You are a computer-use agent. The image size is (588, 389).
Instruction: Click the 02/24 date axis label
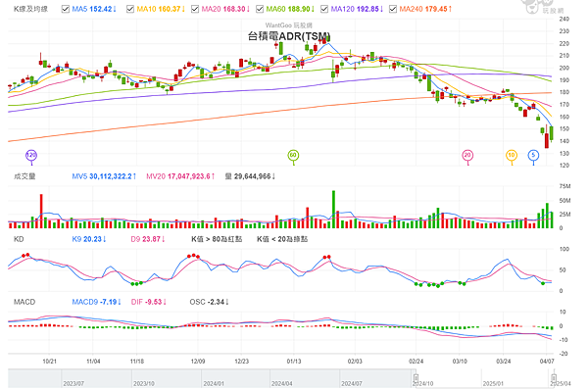click(x=416, y=362)
